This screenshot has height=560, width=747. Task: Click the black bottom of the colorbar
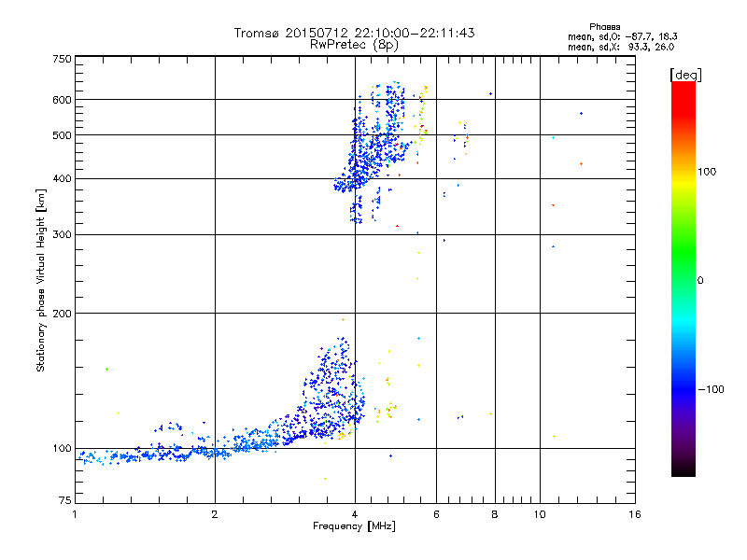[x=684, y=469]
